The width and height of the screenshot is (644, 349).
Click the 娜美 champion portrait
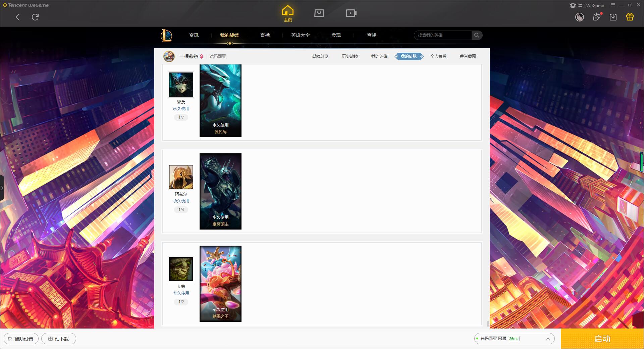[181, 85]
